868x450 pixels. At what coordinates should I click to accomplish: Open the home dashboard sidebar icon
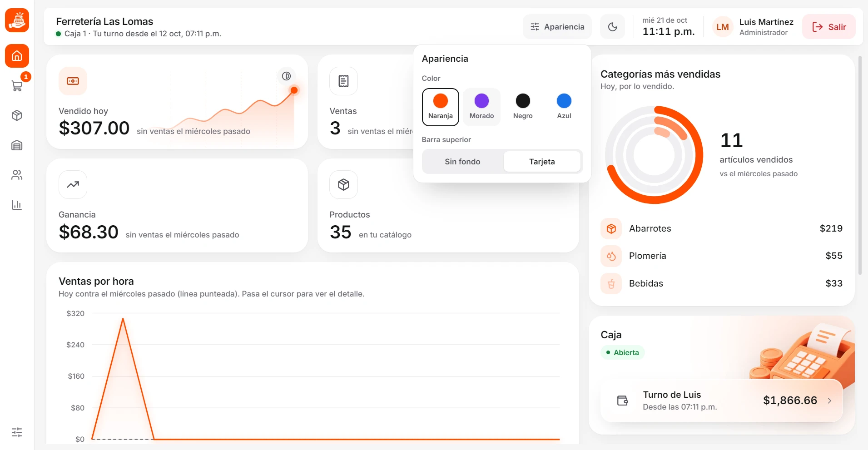(17, 56)
